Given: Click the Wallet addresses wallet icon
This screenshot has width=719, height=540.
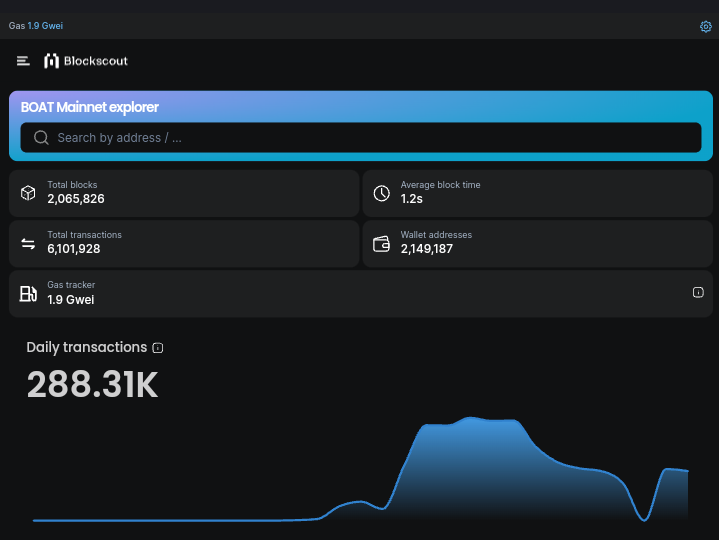Looking at the screenshot, I should click(382, 243).
